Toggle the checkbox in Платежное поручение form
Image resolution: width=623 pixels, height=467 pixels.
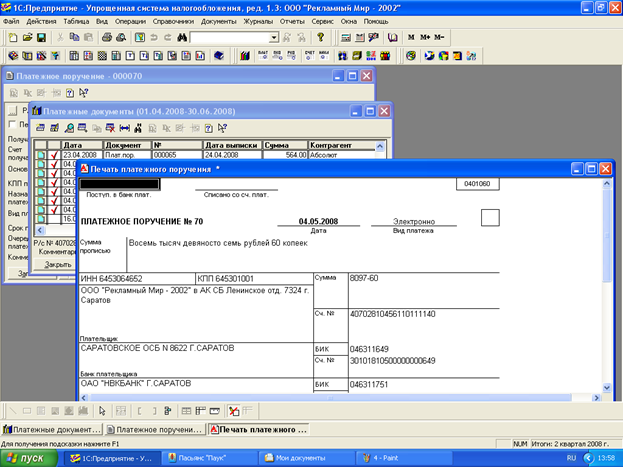pos(12,124)
